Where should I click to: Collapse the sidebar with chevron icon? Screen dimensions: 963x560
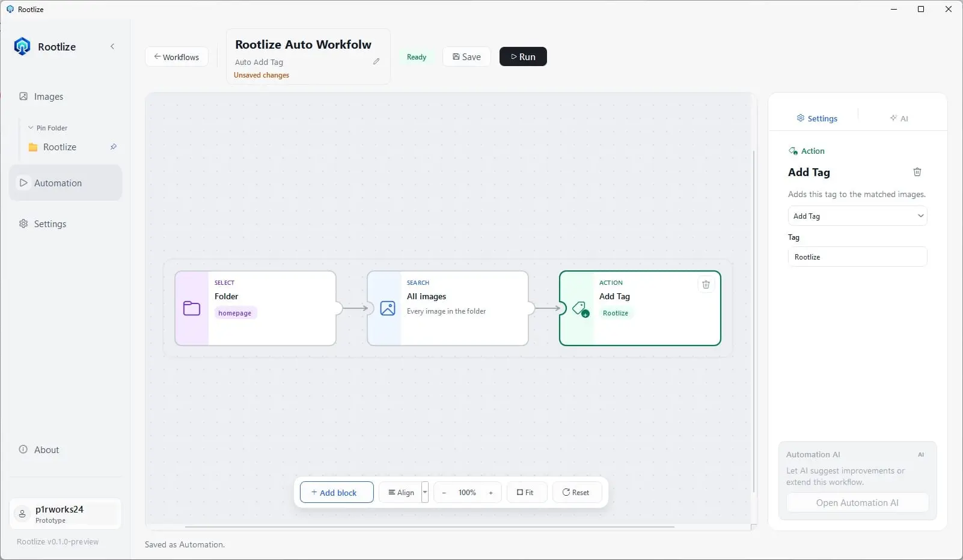[x=112, y=46]
